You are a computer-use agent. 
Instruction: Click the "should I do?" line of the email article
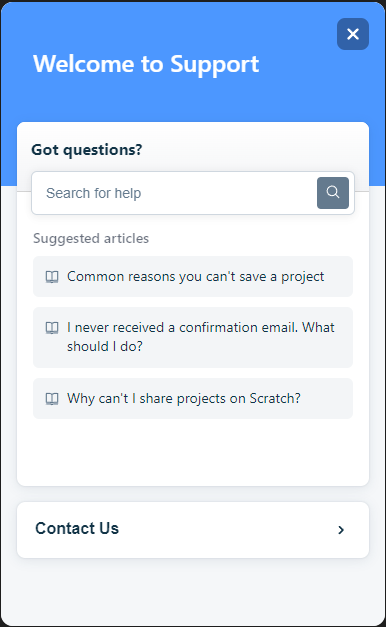pos(105,346)
